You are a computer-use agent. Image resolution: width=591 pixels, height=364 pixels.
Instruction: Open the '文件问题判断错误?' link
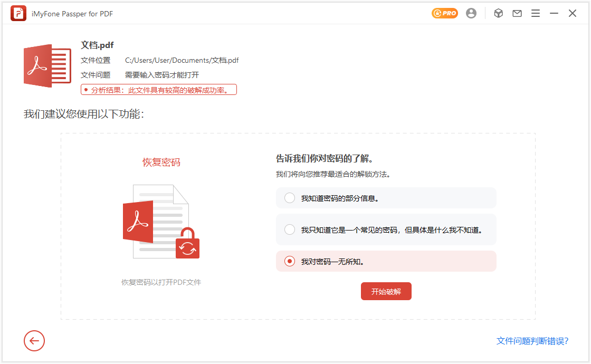tap(532, 341)
